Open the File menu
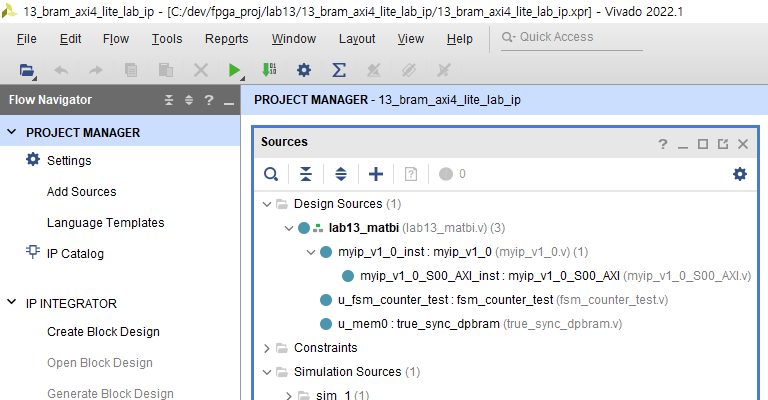Image resolution: width=768 pixels, height=400 pixels. (x=26, y=39)
